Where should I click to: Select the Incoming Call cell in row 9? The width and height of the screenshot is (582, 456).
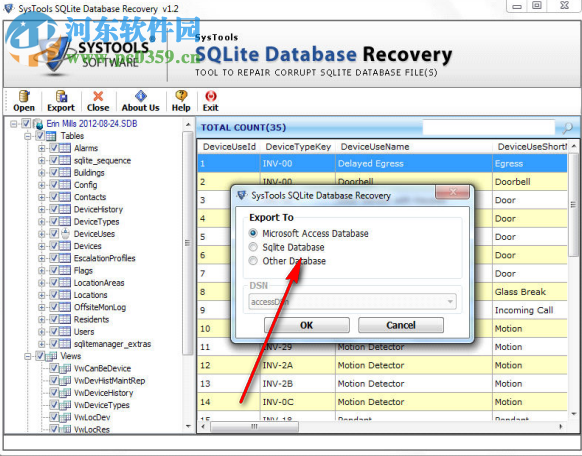tap(530, 310)
